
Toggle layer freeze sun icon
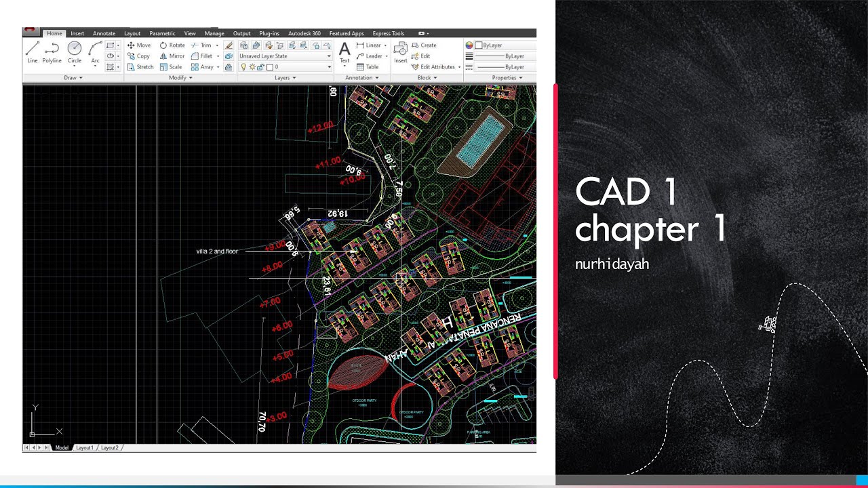(252, 67)
